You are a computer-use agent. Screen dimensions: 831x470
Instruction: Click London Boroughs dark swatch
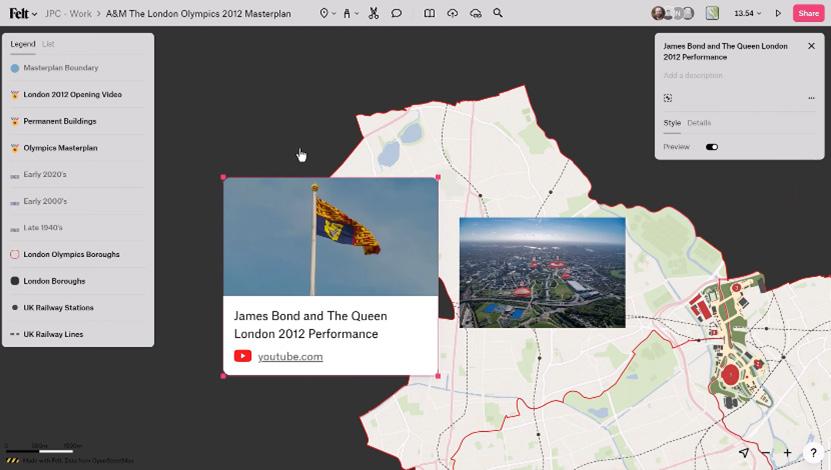tap(15, 281)
